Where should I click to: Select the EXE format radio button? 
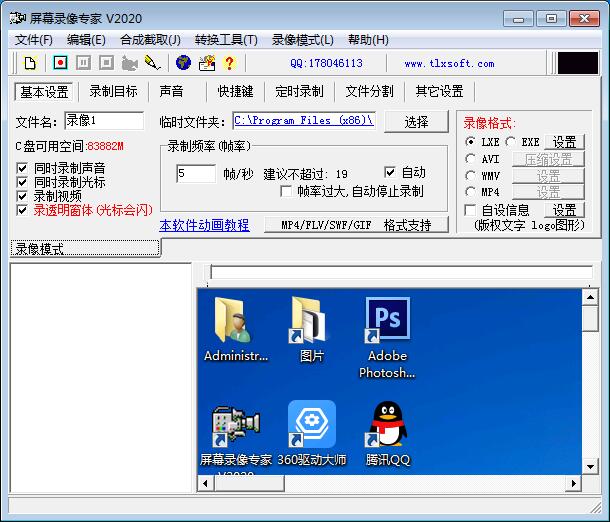pyautogui.click(x=510, y=142)
